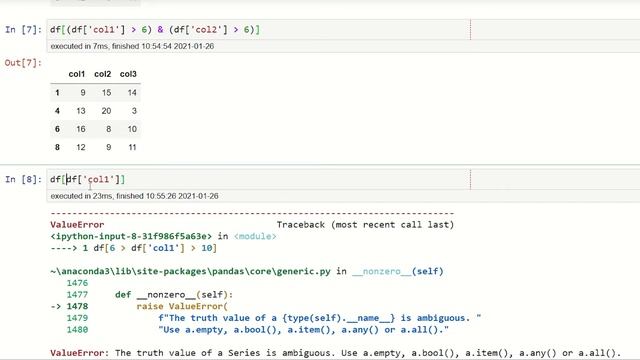Click line 1480 'Use a.empty, a.bool()' string
640x360 pixels.
tap(303, 329)
